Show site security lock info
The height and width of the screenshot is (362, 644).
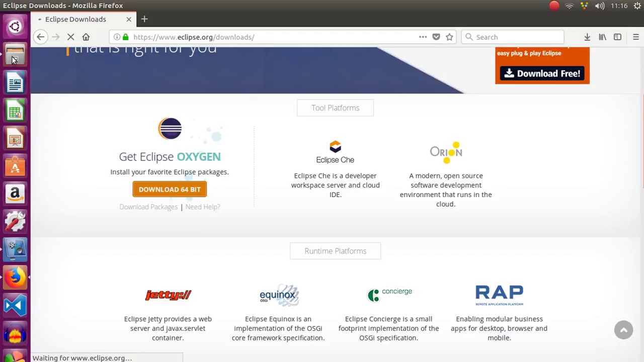tap(125, 37)
